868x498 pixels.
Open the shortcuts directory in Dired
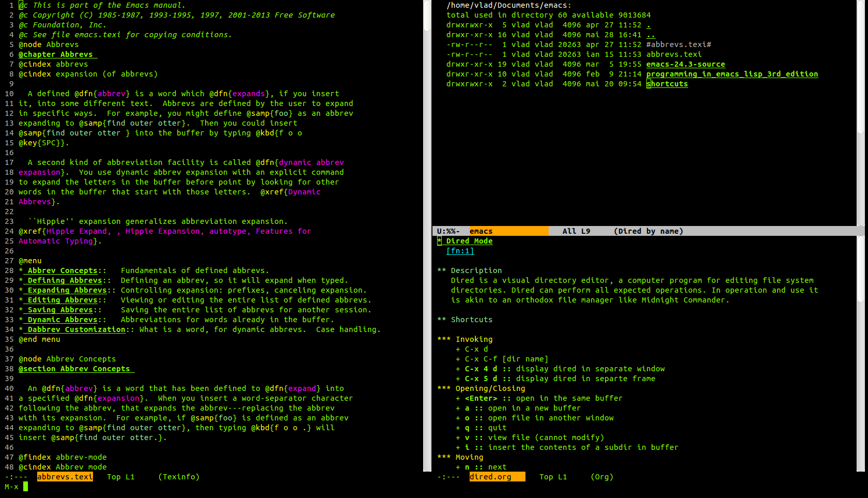(x=667, y=84)
